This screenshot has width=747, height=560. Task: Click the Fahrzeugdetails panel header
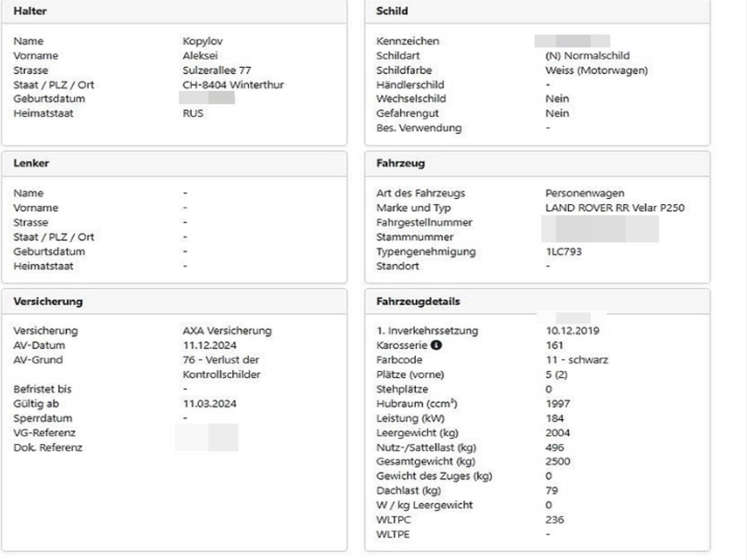[537, 302]
